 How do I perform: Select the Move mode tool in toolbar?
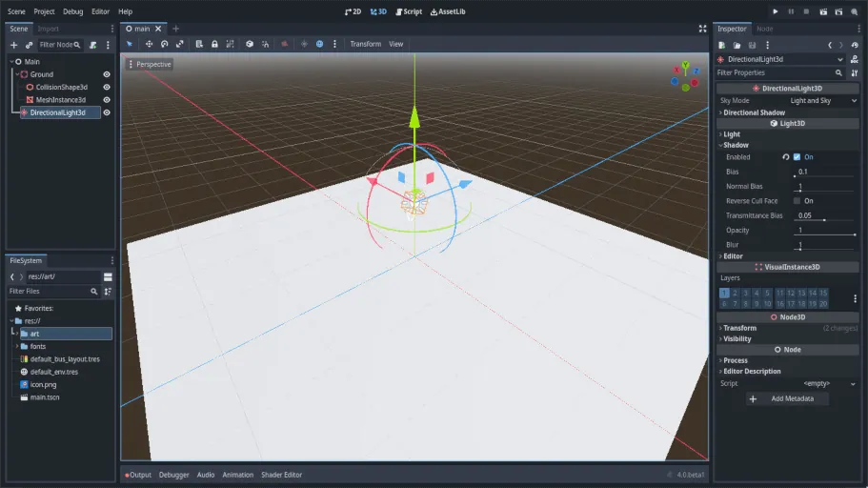(x=149, y=44)
